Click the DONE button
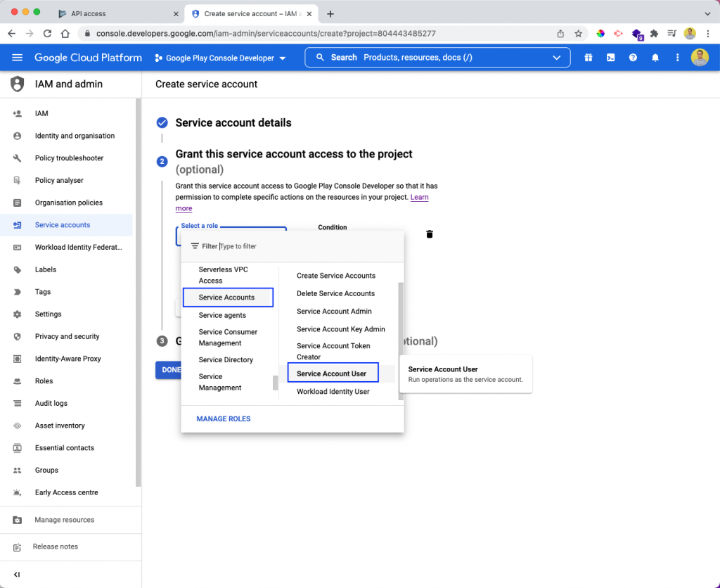 pyautogui.click(x=169, y=370)
